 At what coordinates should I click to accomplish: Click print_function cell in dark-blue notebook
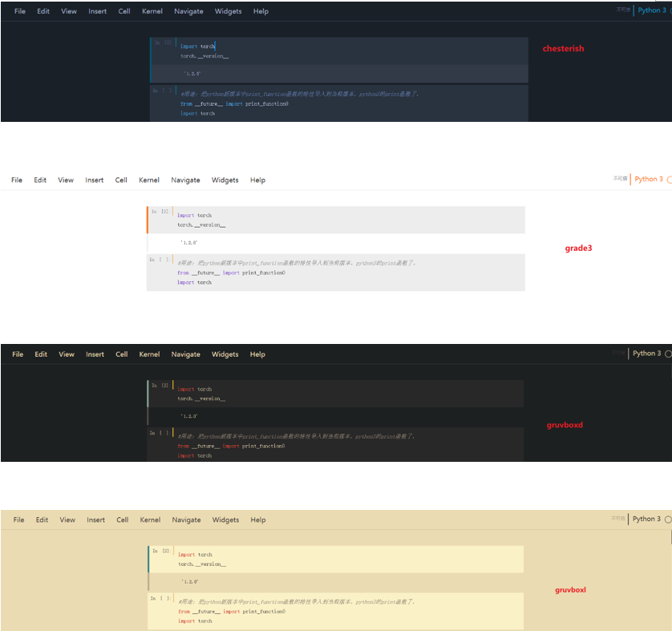point(339,103)
